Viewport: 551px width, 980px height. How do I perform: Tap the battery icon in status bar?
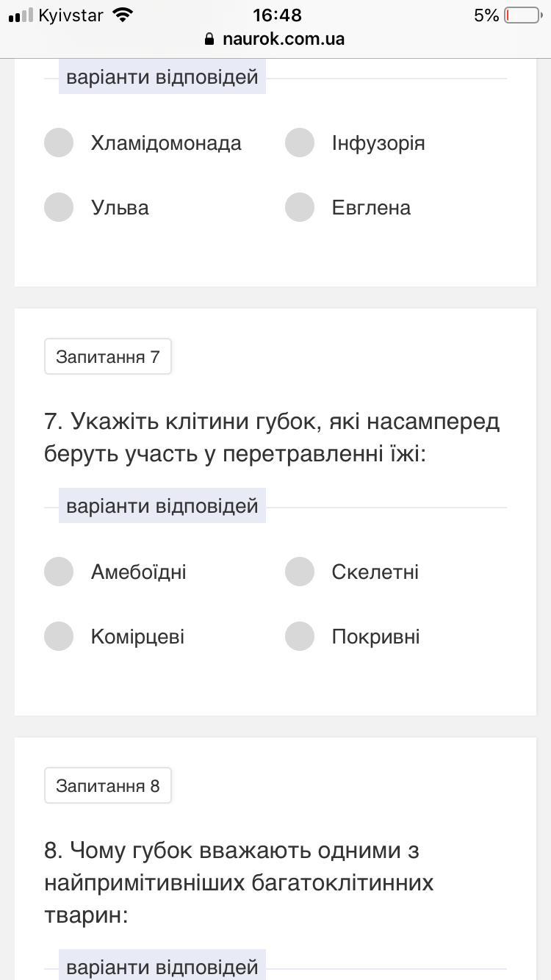(x=522, y=15)
